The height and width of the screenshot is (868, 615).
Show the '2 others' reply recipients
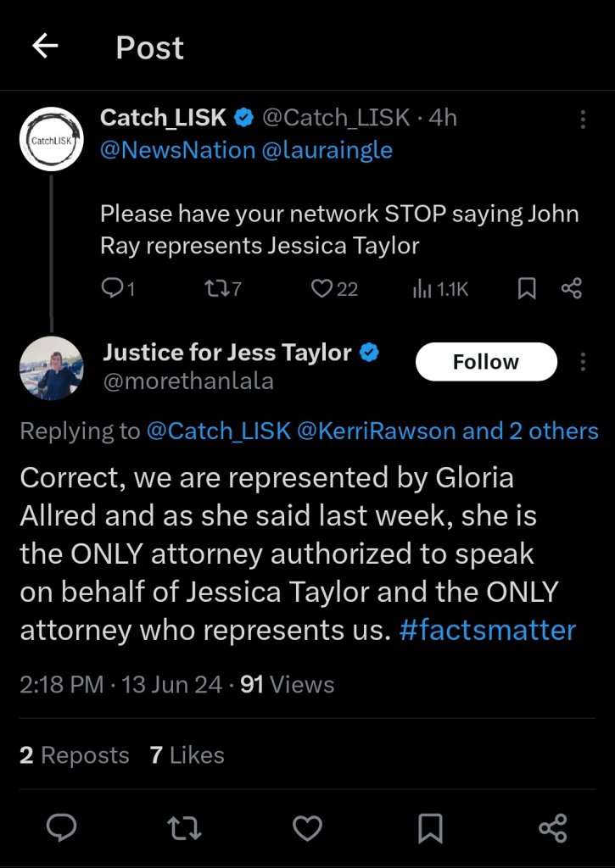[554, 431]
